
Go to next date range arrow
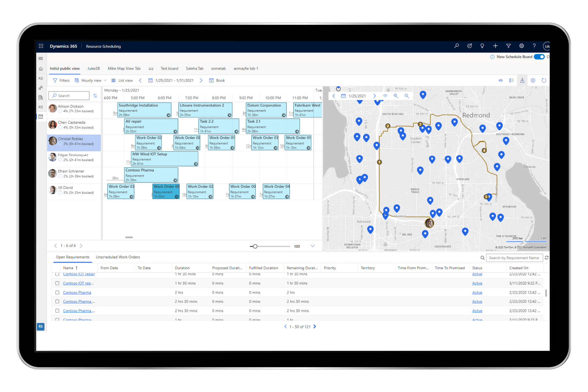pyautogui.click(x=201, y=80)
